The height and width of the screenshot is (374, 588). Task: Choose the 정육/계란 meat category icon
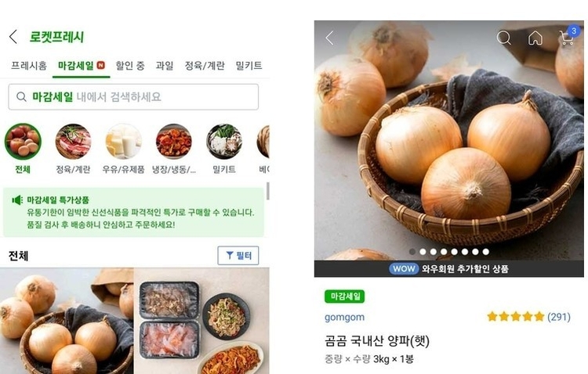pos(73,141)
